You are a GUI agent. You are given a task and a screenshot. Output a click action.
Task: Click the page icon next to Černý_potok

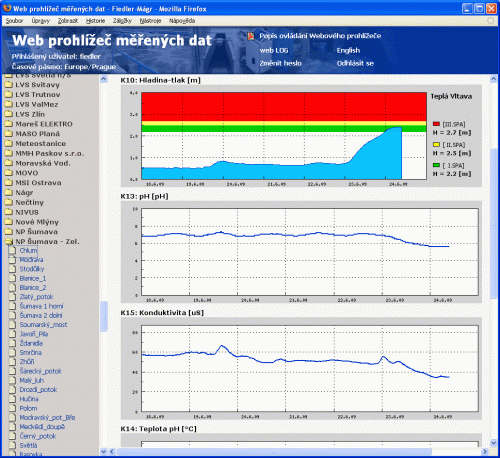pos(12,436)
